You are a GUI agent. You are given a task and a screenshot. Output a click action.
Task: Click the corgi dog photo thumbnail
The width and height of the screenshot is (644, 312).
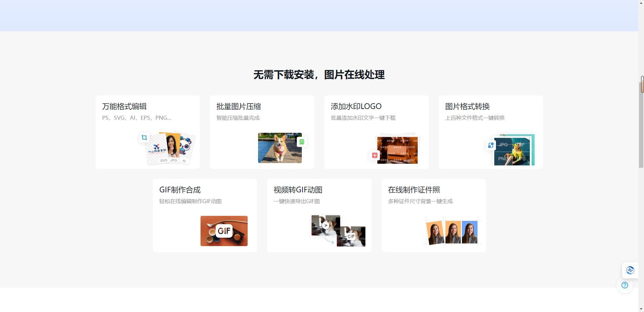[280, 148]
